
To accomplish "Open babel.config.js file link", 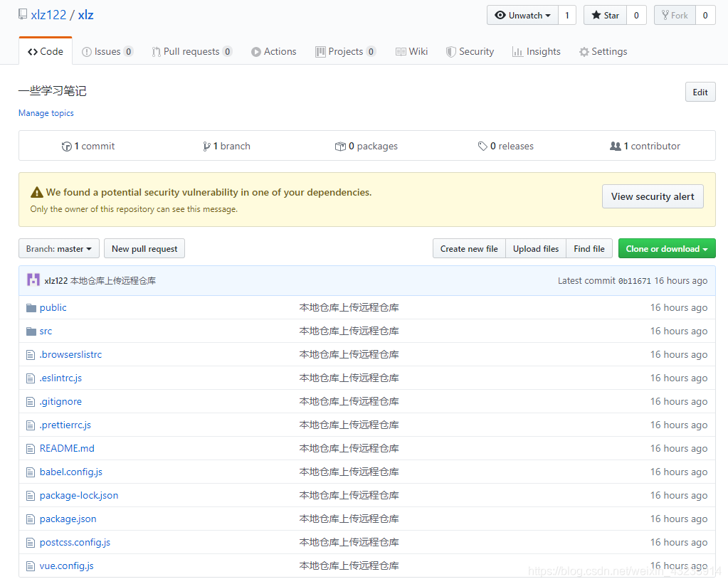I will [x=70, y=472].
